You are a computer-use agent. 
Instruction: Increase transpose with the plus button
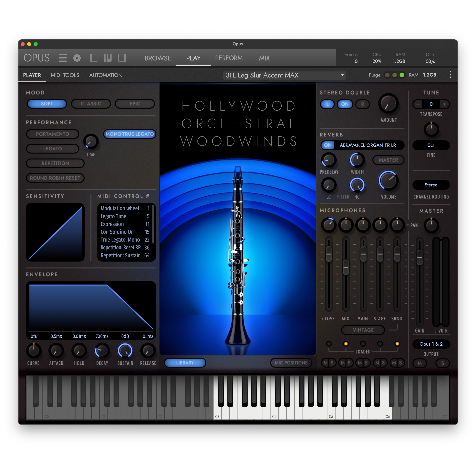(444, 104)
